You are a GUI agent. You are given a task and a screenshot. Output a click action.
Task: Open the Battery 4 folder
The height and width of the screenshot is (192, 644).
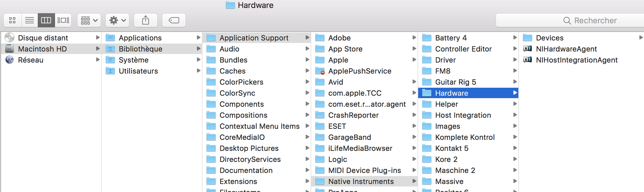[x=468, y=38]
